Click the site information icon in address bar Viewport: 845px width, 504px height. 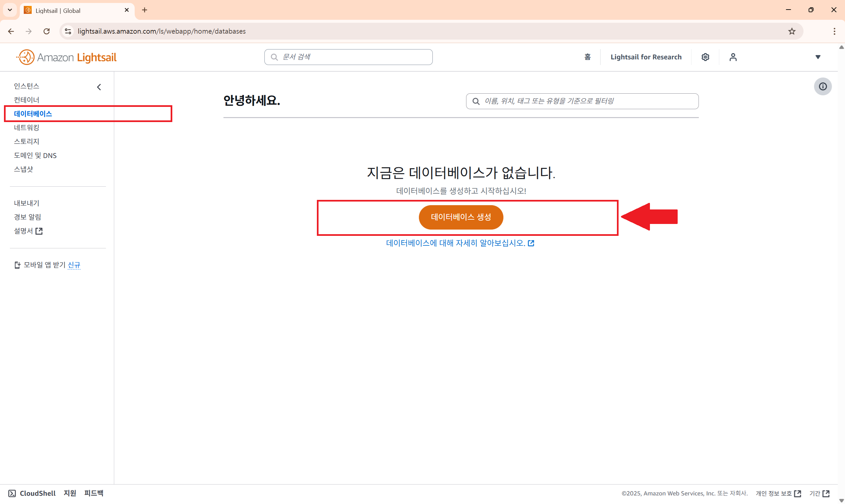click(68, 31)
